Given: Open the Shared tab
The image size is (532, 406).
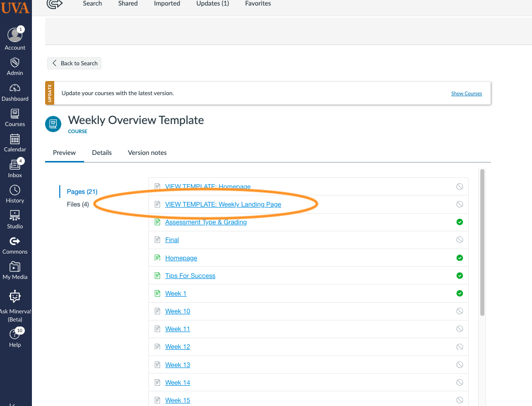Looking at the screenshot, I should (128, 4).
